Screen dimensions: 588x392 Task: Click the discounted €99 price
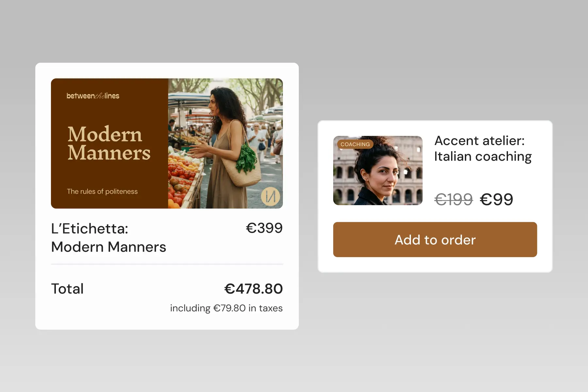(x=496, y=199)
